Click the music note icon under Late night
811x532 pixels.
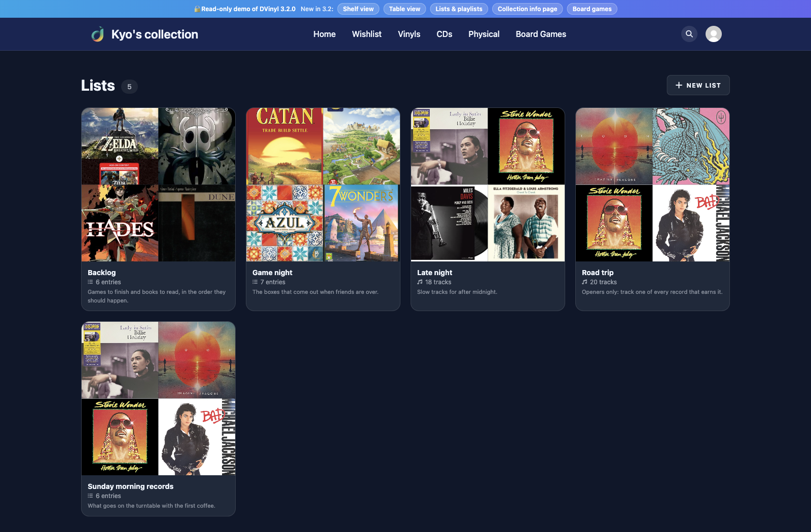click(420, 282)
